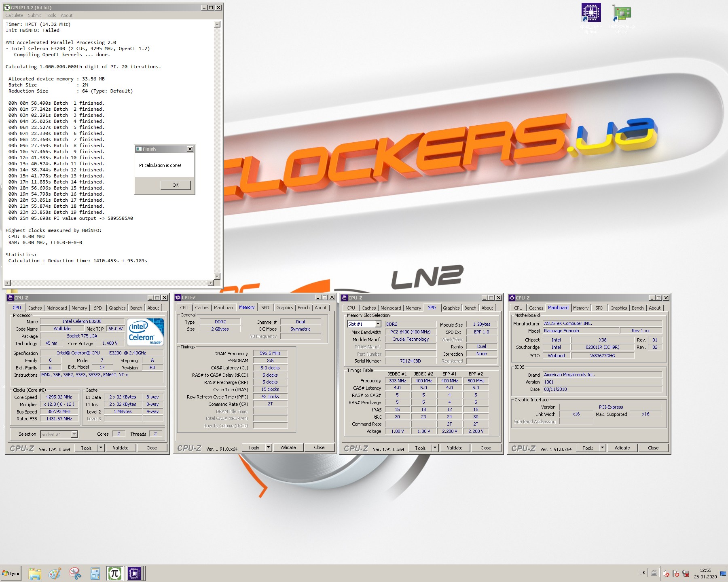Open the Calculate menu in GPUPI
The image size is (728, 582).
[x=14, y=15]
